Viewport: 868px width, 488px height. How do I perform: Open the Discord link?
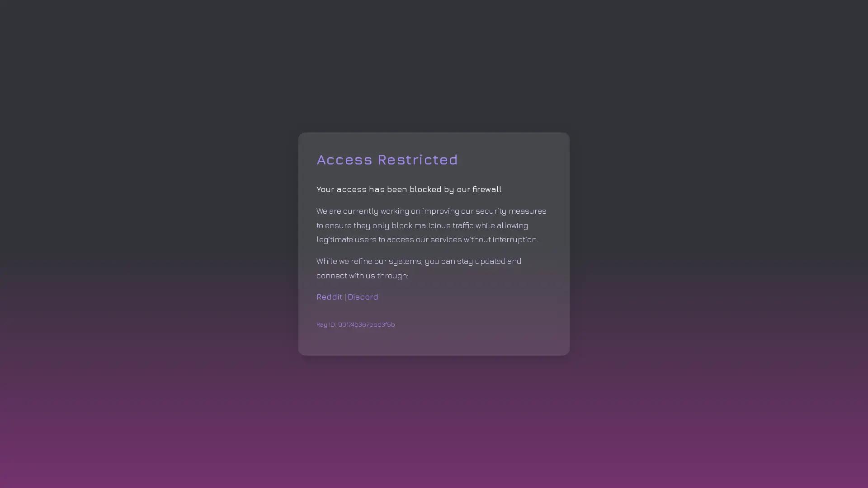pyautogui.click(x=363, y=297)
